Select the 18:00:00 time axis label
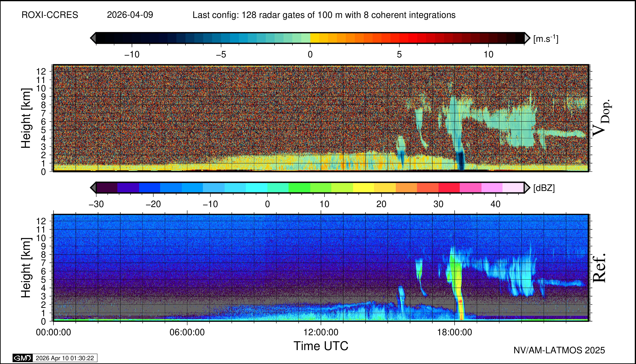Screen dimensions: 636x364 tap(454, 333)
